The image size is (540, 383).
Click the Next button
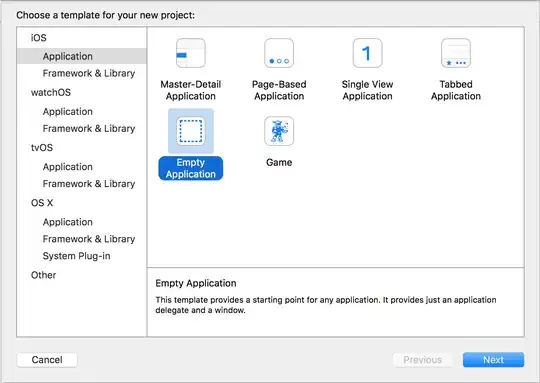point(493,360)
